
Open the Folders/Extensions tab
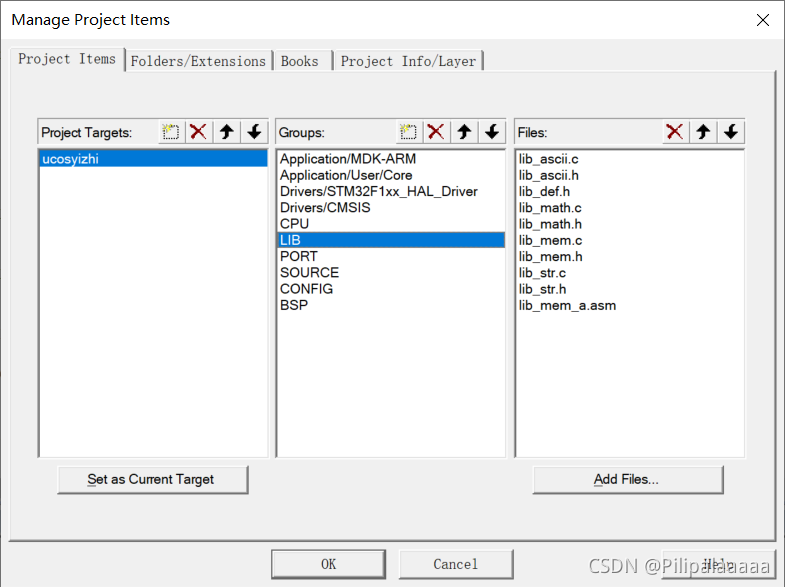point(198,61)
